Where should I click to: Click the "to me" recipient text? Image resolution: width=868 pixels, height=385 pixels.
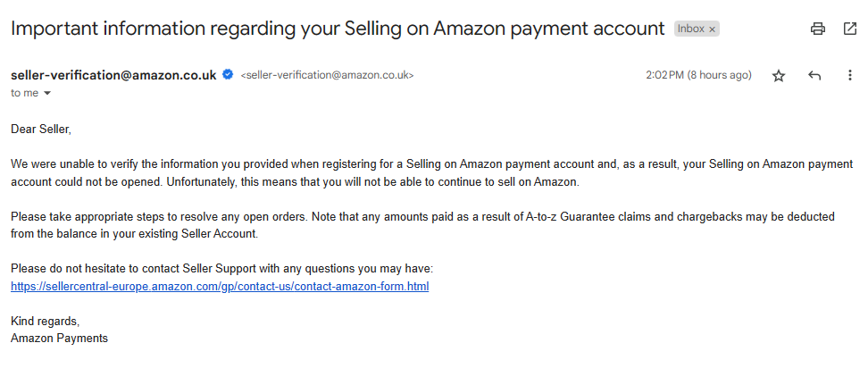click(24, 93)
